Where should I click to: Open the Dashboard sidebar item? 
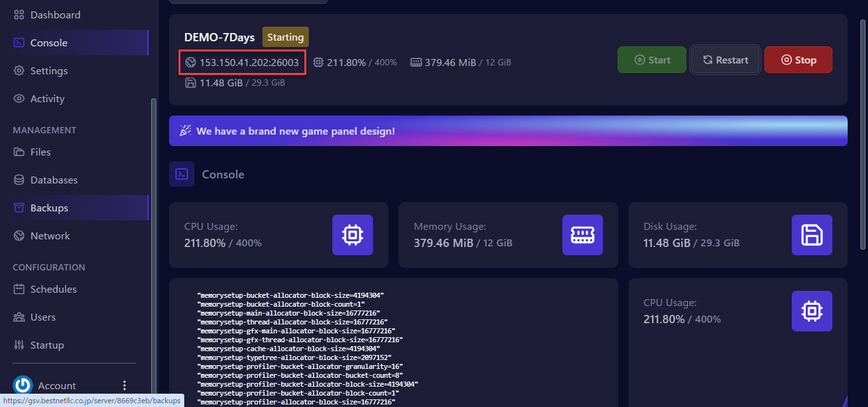point(74,15)
